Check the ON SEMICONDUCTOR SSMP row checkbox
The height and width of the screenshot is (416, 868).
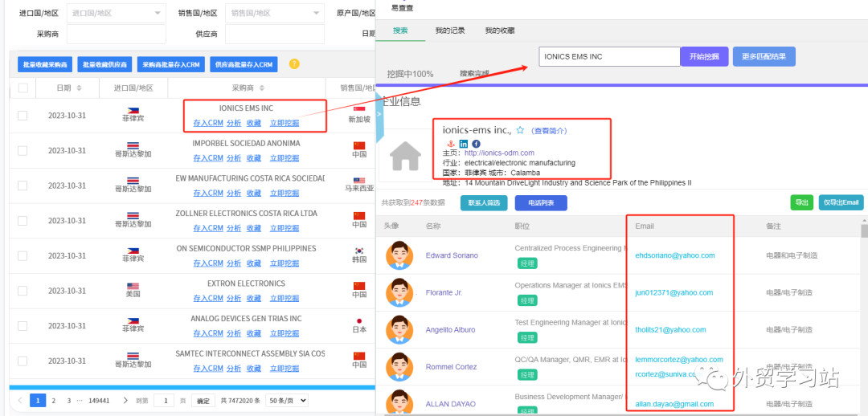click(x=23, y=255)
